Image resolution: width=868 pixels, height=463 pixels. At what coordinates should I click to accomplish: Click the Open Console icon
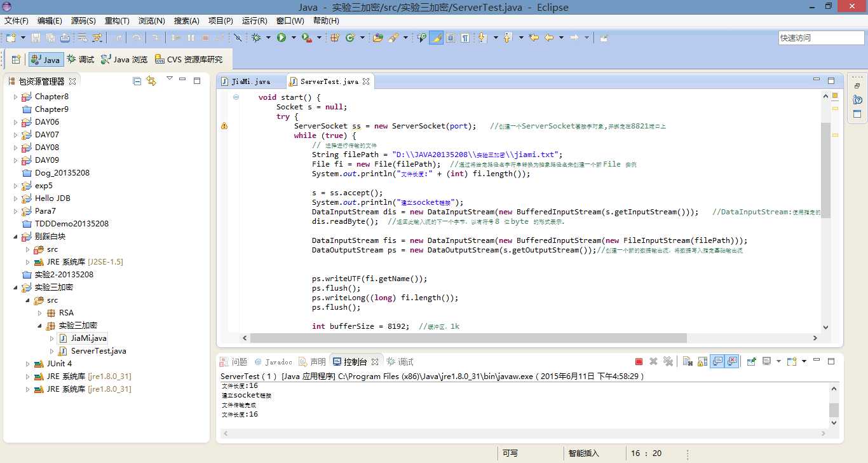[x=792, y=361]
